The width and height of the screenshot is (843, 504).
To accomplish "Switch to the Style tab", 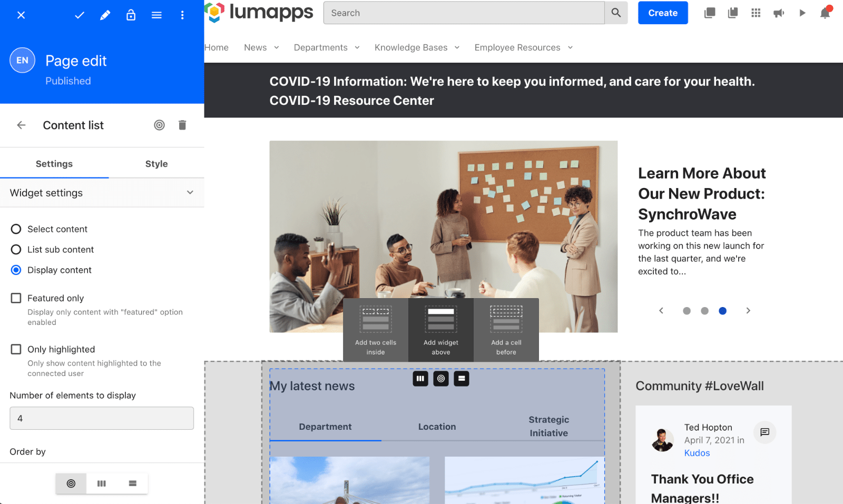I will [x=156, y=164].
